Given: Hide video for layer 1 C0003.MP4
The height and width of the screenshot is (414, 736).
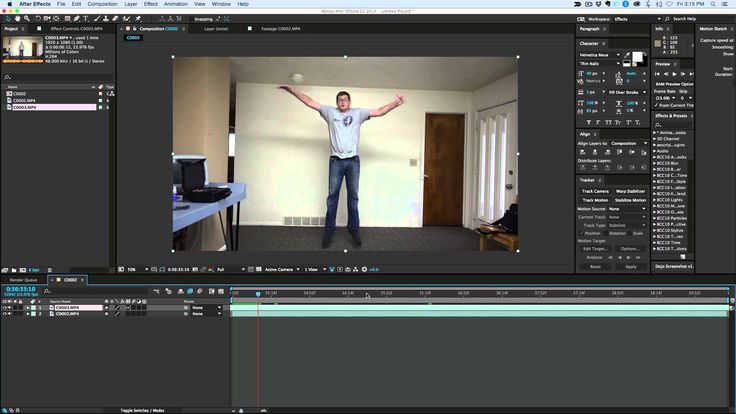Looking at the screenshot, I should [5, 308].
